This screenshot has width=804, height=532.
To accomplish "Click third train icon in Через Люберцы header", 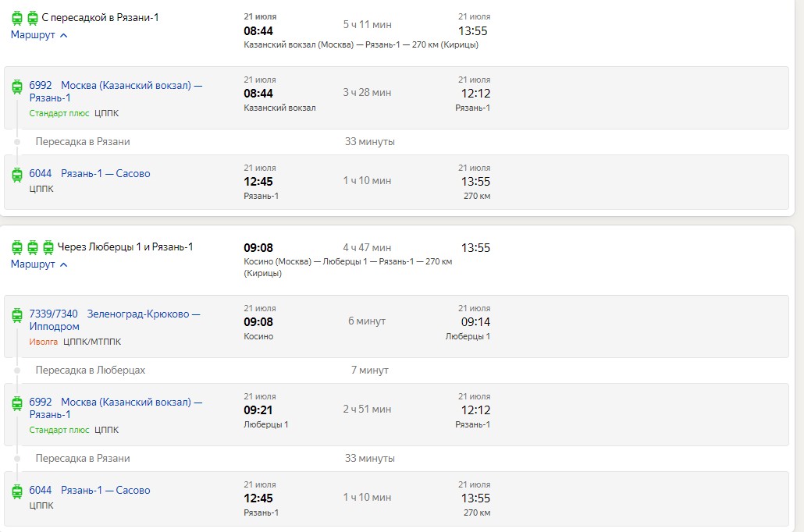I will [48, 247].
